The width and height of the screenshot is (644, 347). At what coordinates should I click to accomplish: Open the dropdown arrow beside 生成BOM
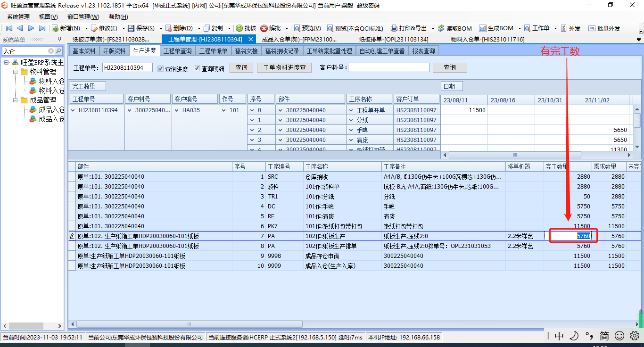click(519, 28)
